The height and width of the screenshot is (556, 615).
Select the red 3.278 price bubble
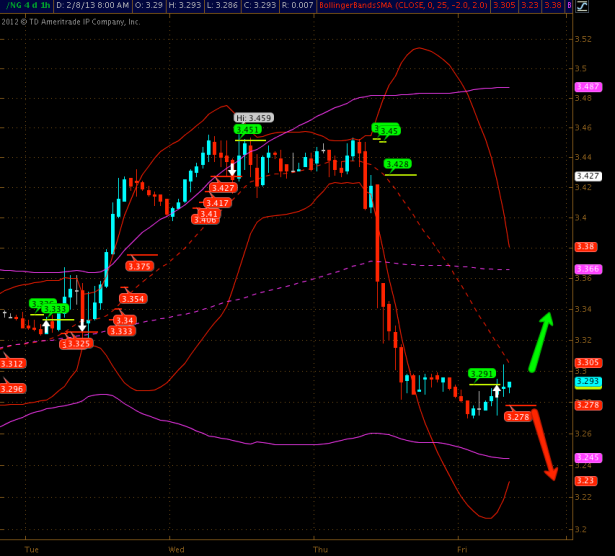[x=518, y=416]
